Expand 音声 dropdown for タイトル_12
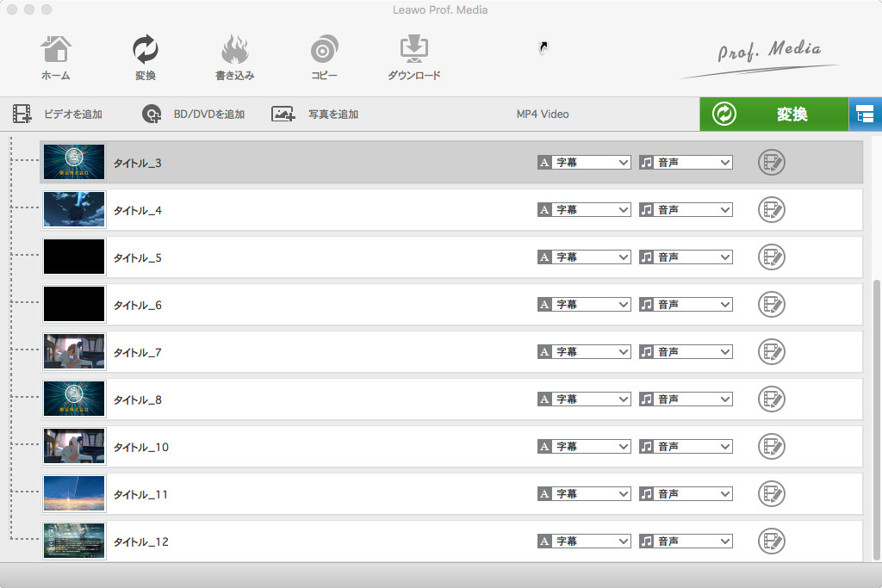Screen dimensions: 882x588 tap(686, 541)
